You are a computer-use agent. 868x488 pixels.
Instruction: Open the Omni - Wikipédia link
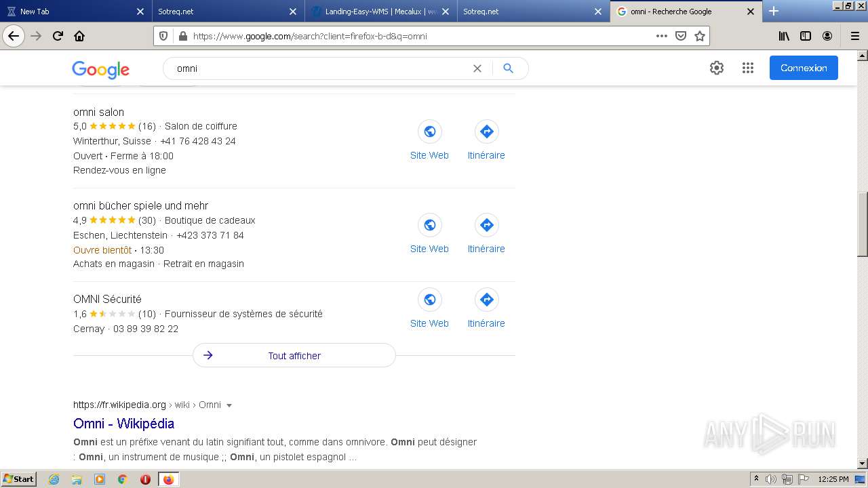pos(123,424)
